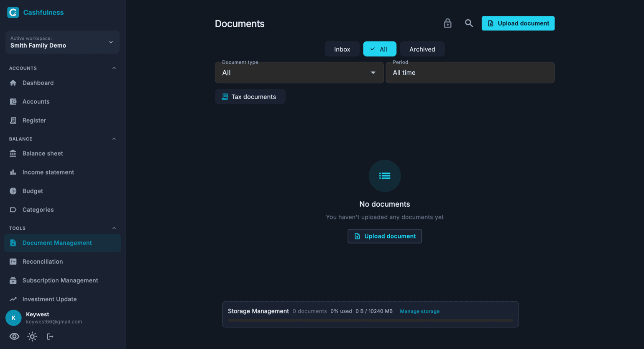Image resolution: width=644 pixels, height=349 pixels.
Task: Click the Reconciliation checklist icon
Action: 13,262
